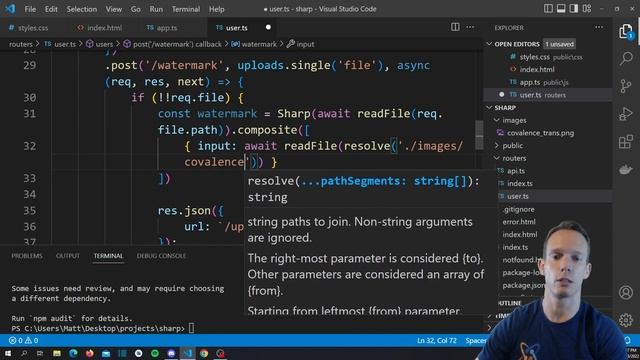Open the customize layout icon
Viewport: 640px width, 360px height.
587,9
